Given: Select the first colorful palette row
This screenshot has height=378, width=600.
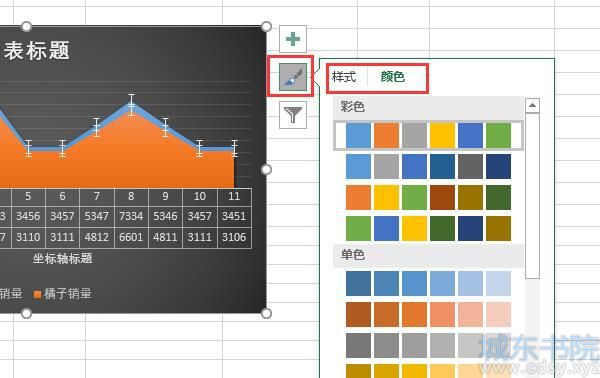Looking at the screenshot, I should [428, 135].
